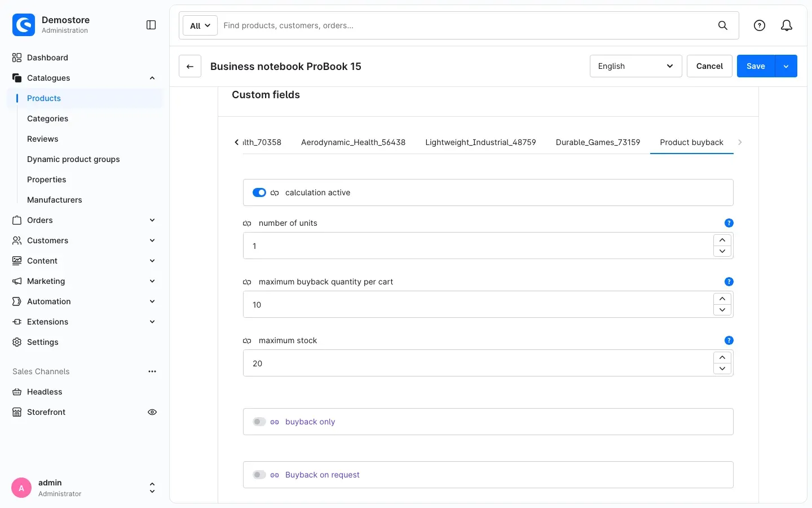This screenshot has height=508, width=812.
Task: Click inheritance link icon beside Buyback on request
Action: click(x=275, y=475)
